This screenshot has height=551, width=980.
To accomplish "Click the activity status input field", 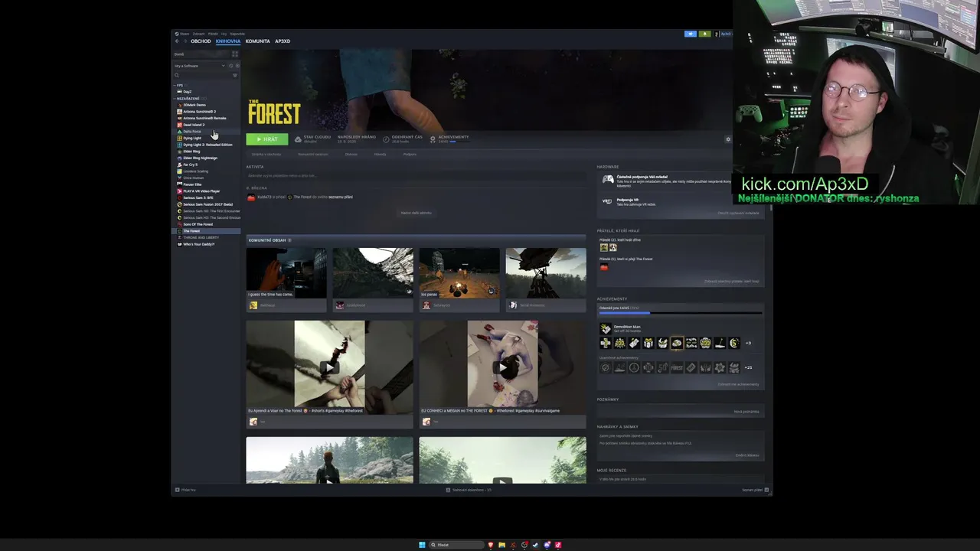I will pyautogui.click(x=416, y=176).
